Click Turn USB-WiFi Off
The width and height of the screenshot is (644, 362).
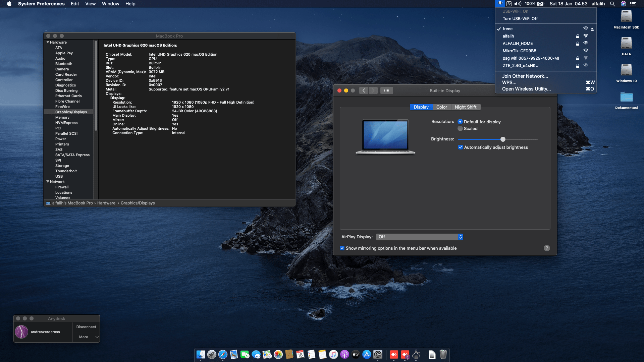[520, 19]
